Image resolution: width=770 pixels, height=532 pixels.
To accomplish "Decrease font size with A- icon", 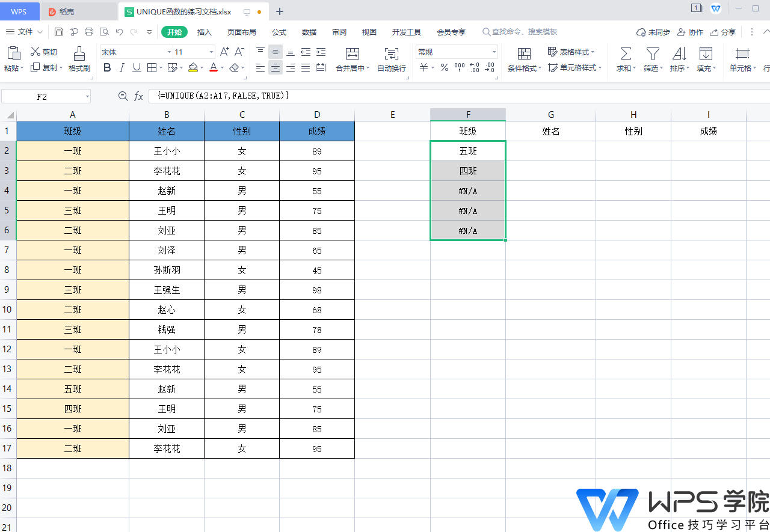I will coord(239,52).
